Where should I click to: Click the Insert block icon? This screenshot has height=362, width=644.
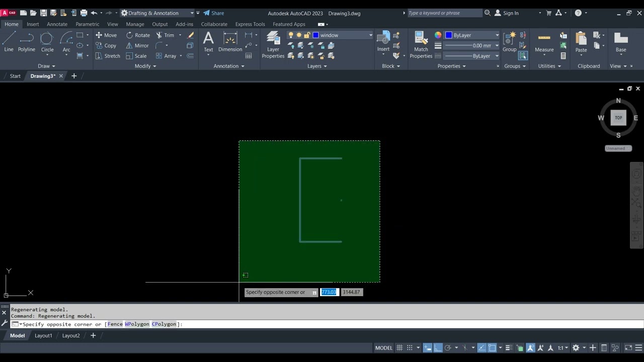(383, 42)
